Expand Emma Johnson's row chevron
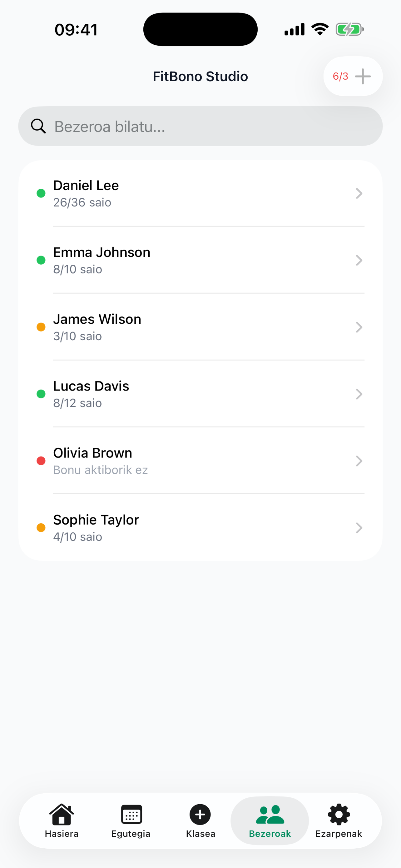The image size is (401, 868). 359,260
